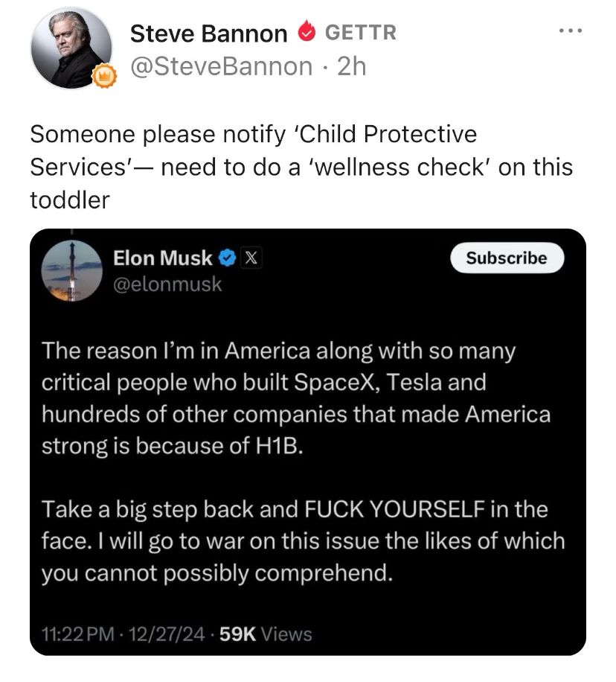Click the 12/27/24 tweet date

coord(167,634)
